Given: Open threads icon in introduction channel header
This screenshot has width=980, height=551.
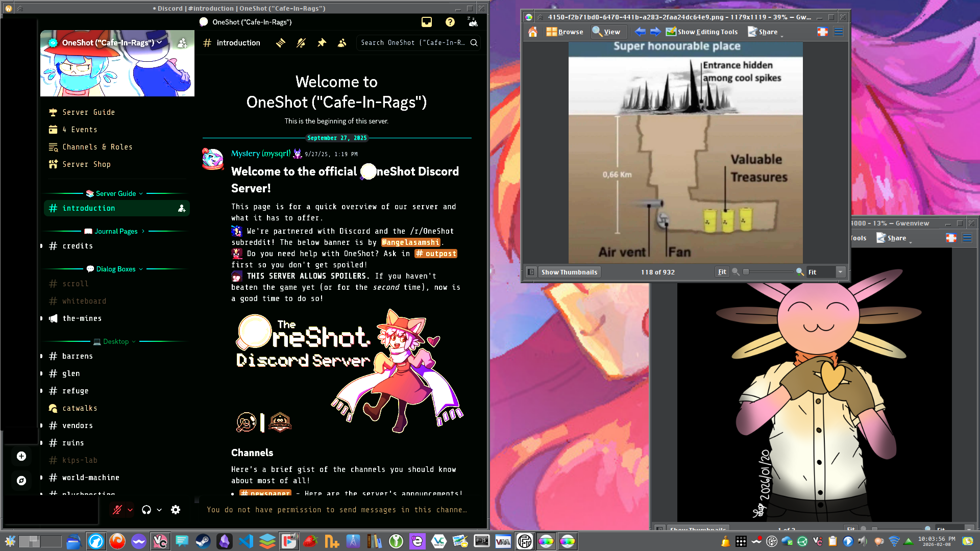Looking at the screenshot, I should coord(281,43).
